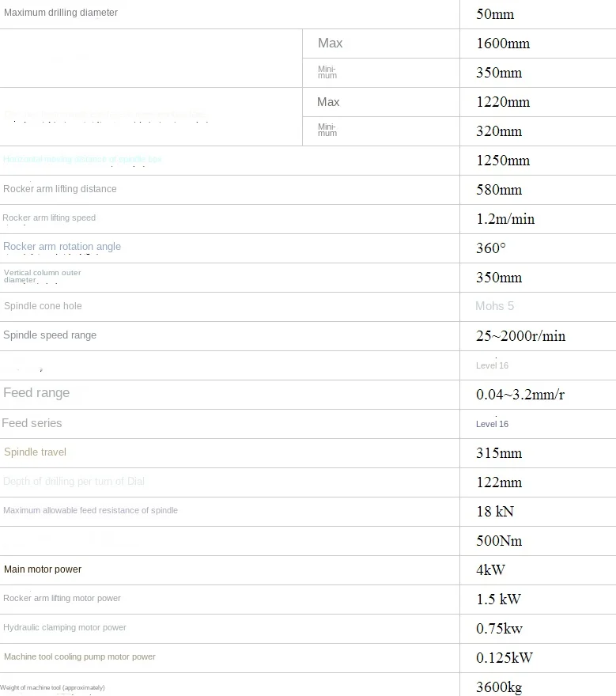Click the Feed range label
616x696 pixels.
coord(36,393)
